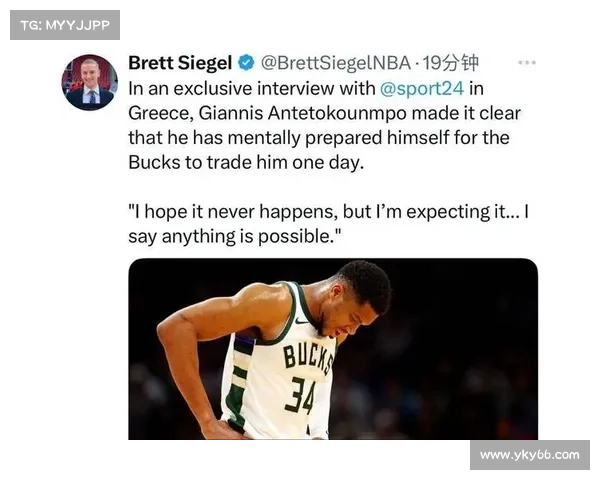Open the @sport24 mention link
Viewport: 600px width, 480px height.
pyautogui.click(x=422, y=89)
